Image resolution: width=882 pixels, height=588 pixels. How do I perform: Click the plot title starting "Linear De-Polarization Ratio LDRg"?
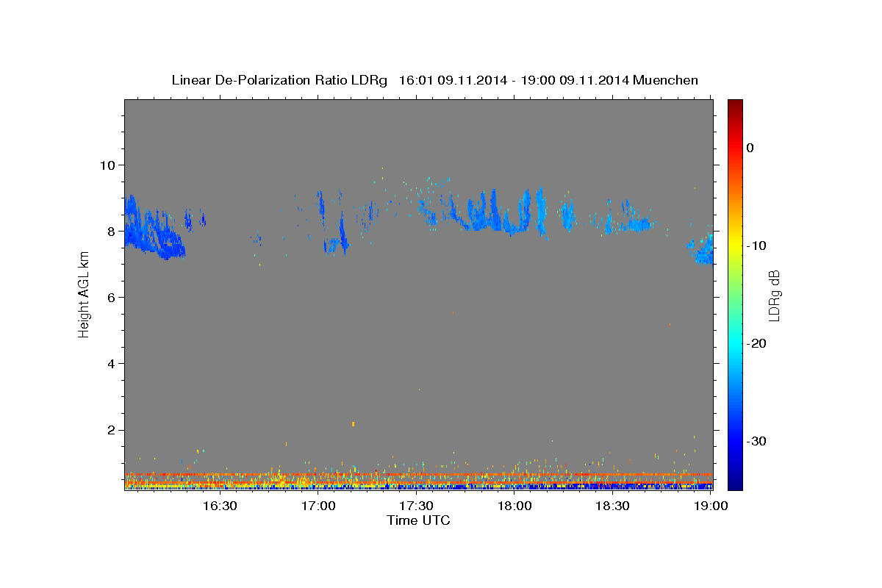pyautogui.click(x=434, y=80)
